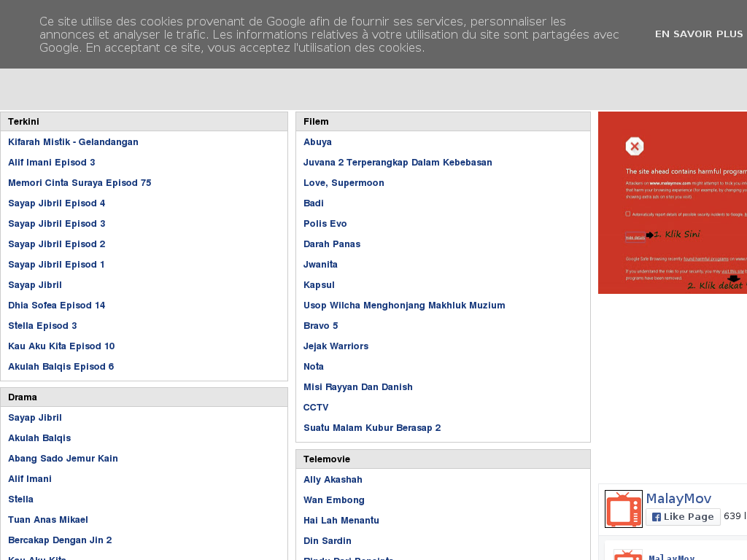
Task: Open the MalayMov Facebook page title
Action: pos(678,499)
